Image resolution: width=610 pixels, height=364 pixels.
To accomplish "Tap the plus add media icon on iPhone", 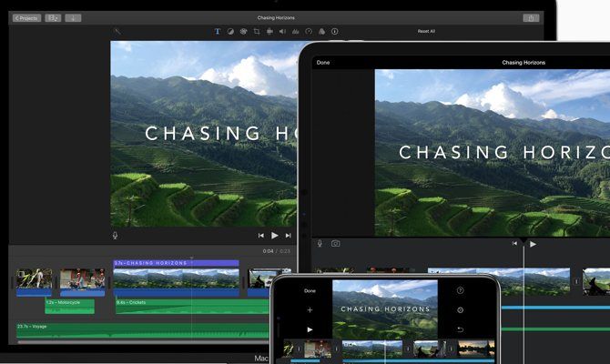I will pos(310,310).
